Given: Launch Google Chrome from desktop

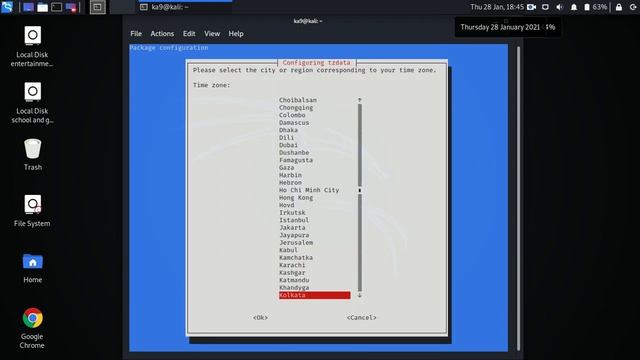Looking at the screenshot, I should [x=32, y=328].
